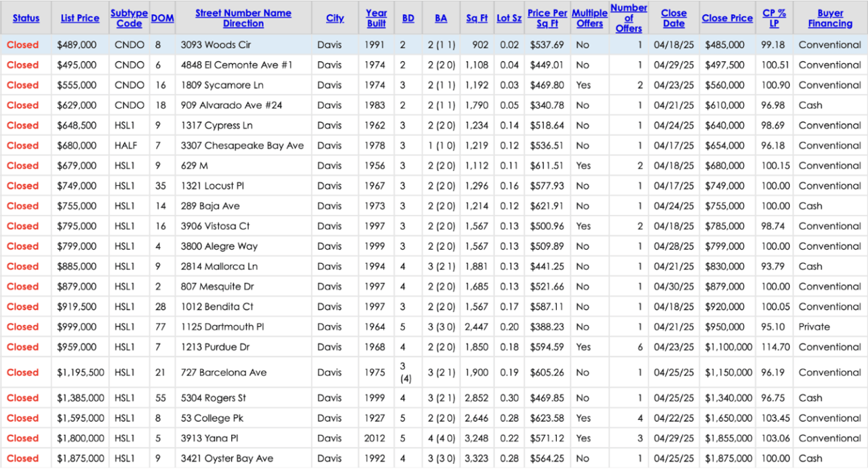
Task: Click address 1321 Locust Pl
Action: 212,186
